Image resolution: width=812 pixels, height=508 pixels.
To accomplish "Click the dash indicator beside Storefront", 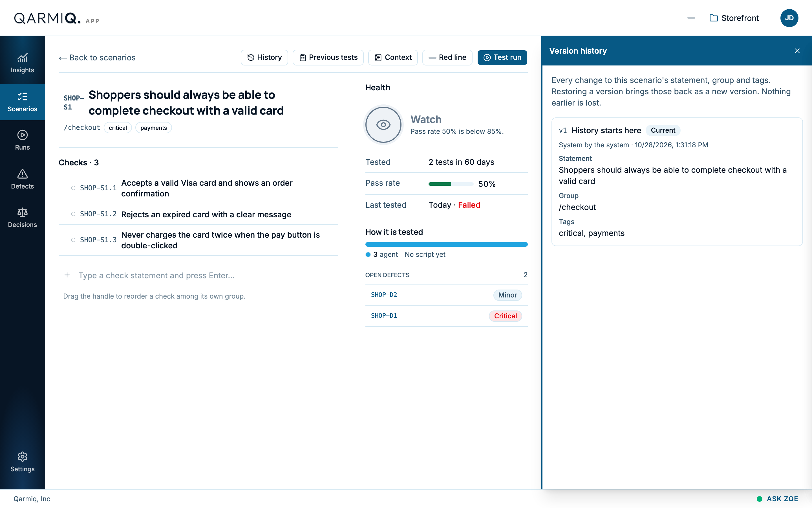I will click(691, 18).
